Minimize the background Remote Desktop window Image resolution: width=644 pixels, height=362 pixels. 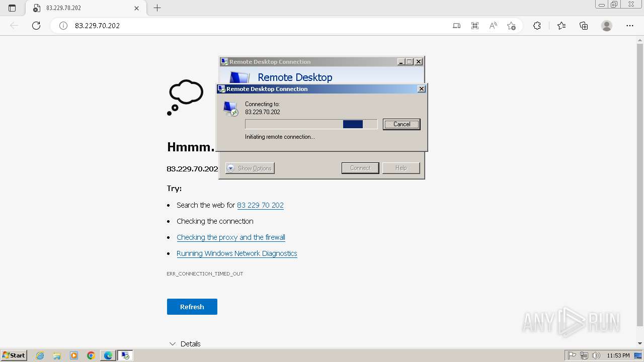(401, 62)
